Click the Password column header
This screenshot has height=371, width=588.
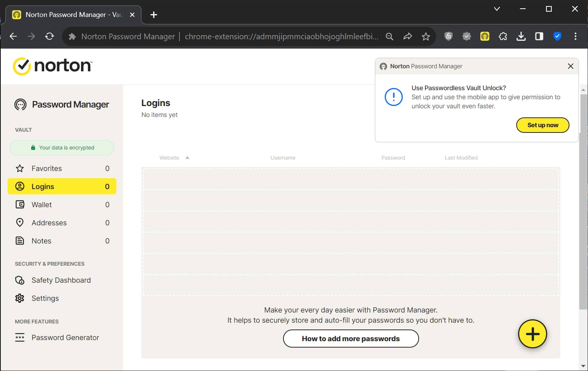(x=393, y=158)
